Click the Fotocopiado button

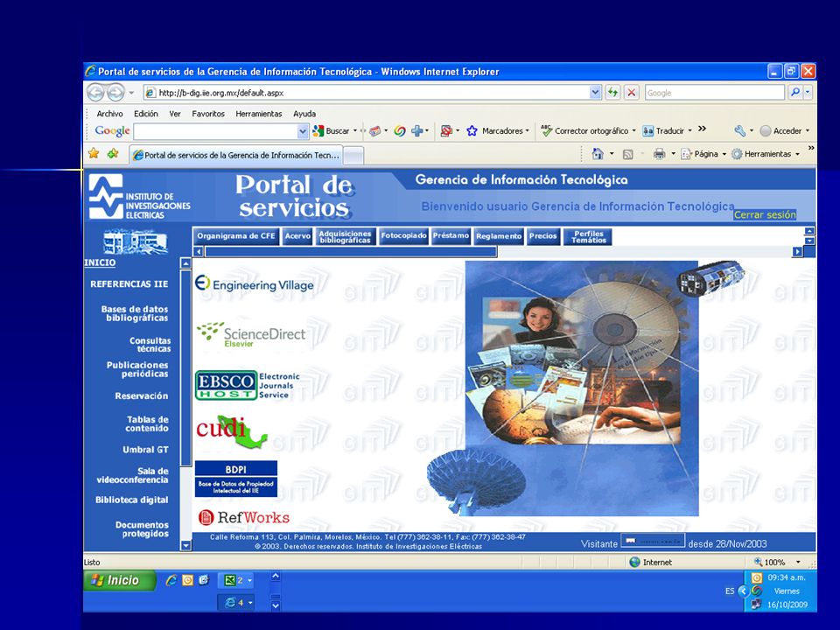click(404, 236)
